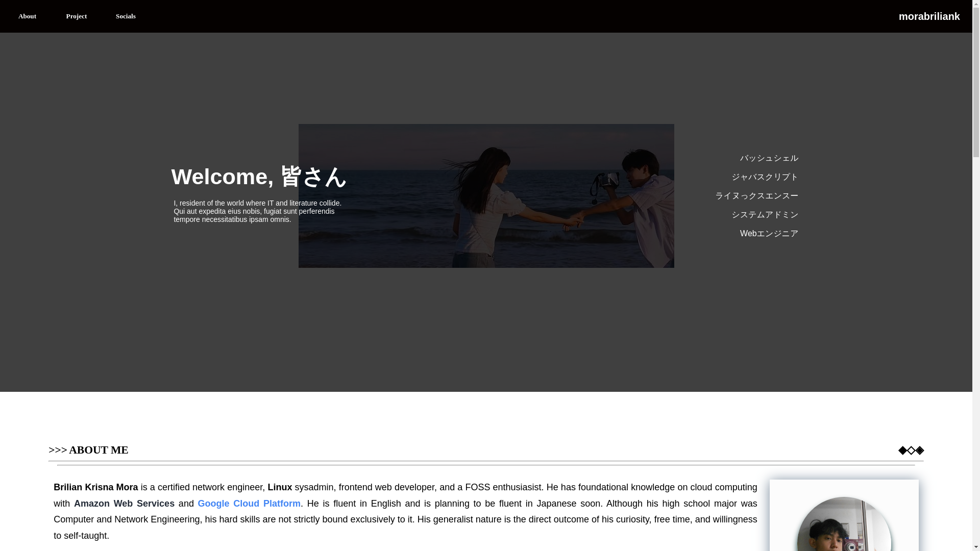
Task: Click the '>>> ABOUT ME' section heading
Action: click(x=88, y=450)
